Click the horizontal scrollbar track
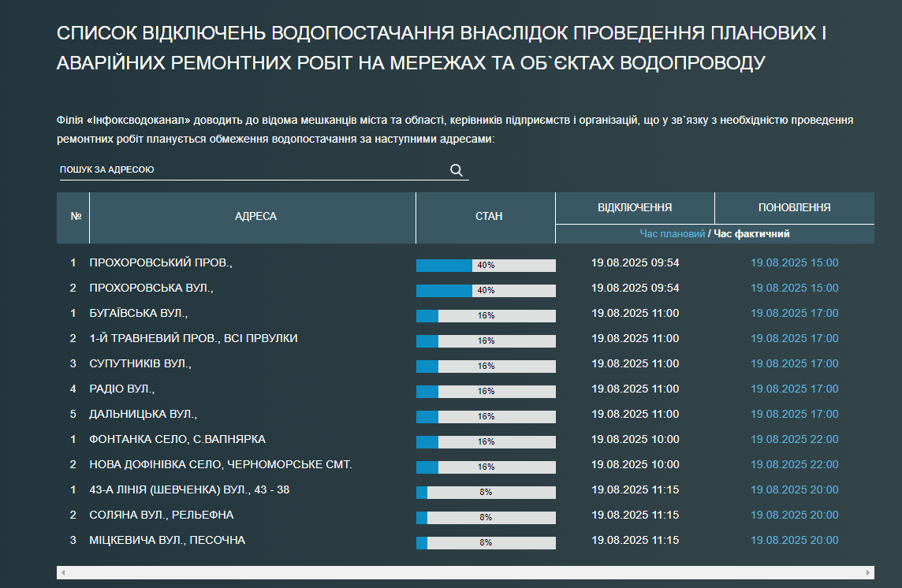The height and width of the screenshot is (588, 902). [465, 572]
